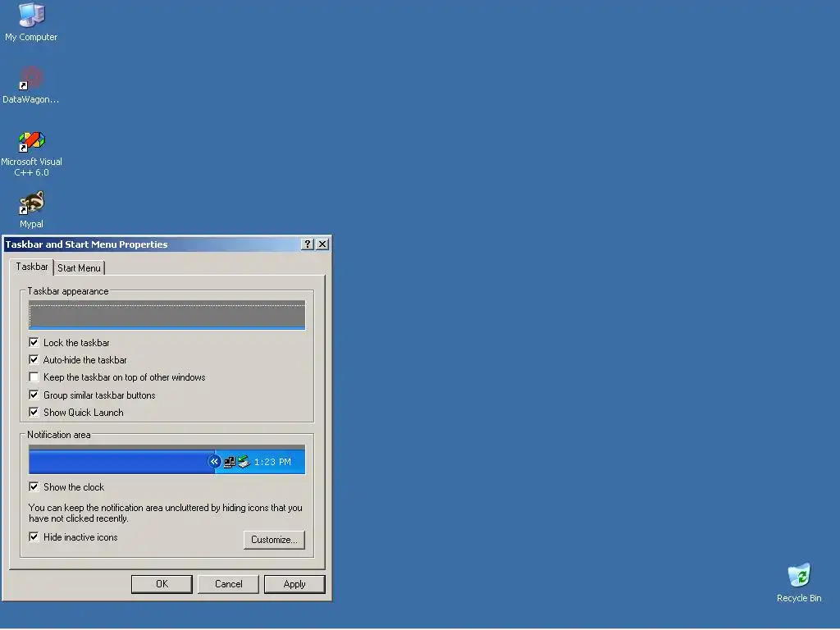This screenshot has width=840, height=630.
Task: Click safely remove hardware icon in preview
Action: click(244, 461)
